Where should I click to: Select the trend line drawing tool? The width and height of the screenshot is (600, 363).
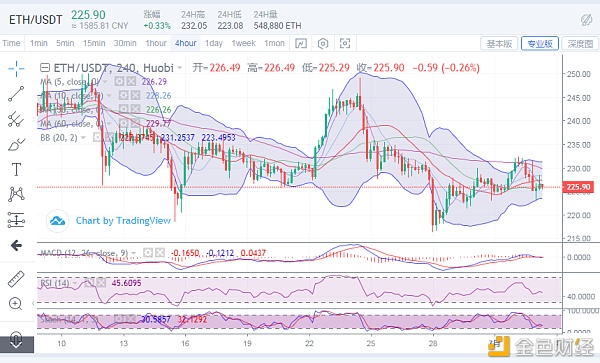pyautogui.click(x=16, y=94)
